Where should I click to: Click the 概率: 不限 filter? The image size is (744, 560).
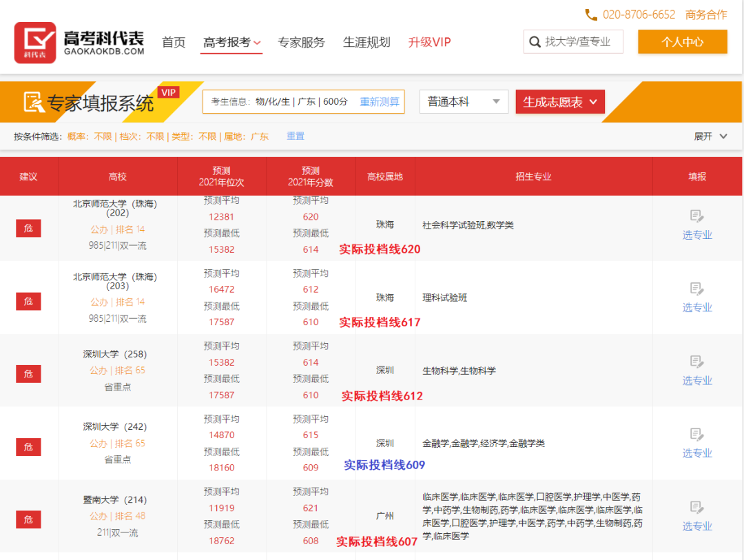click(90, 136)
